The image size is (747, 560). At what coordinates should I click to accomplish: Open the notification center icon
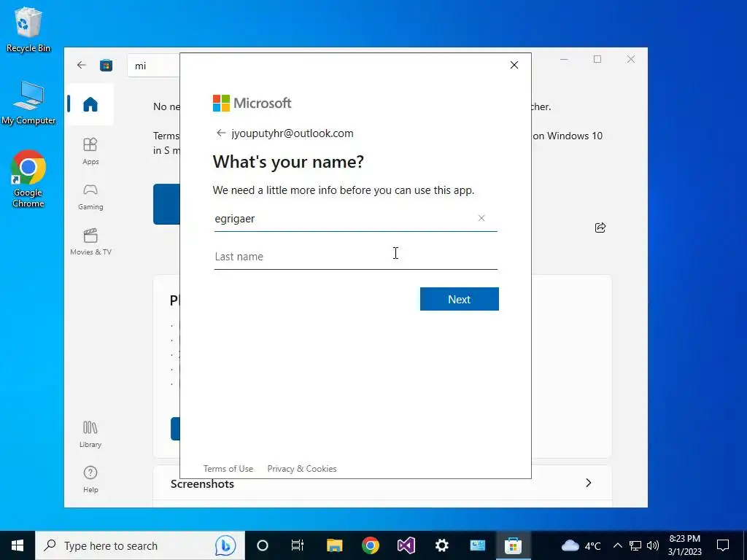(723, 545)
